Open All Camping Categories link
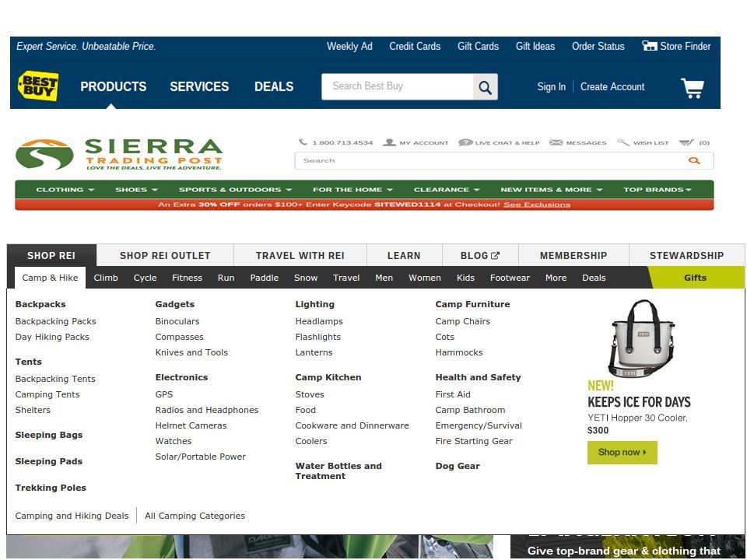 coord(195,516)
